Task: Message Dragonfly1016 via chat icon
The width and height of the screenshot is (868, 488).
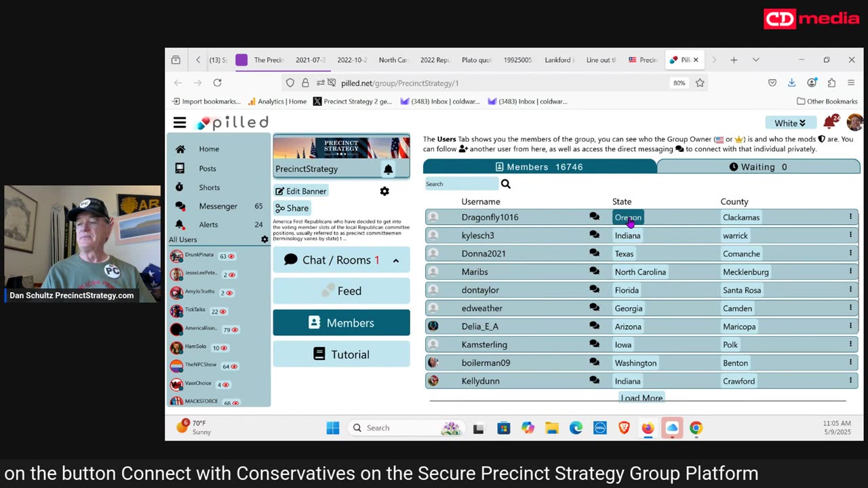Action: pyautogui.click(x=594, y=217)
